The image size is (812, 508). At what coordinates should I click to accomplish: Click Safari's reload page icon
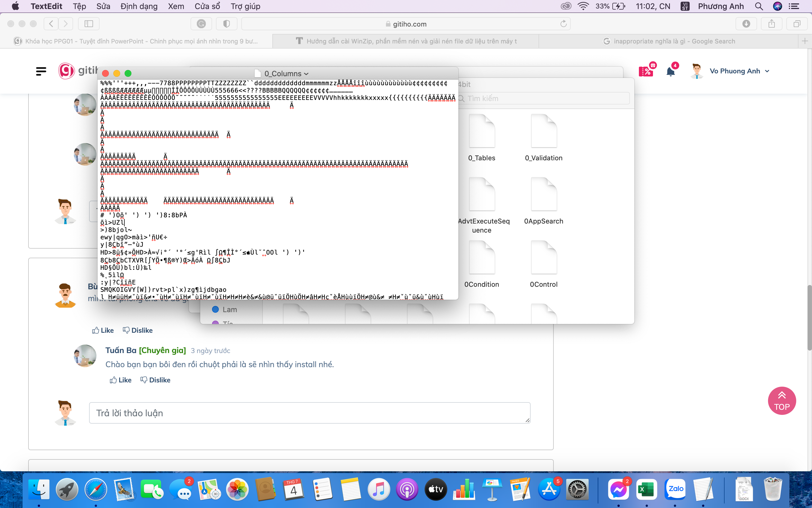pos(563,24)
